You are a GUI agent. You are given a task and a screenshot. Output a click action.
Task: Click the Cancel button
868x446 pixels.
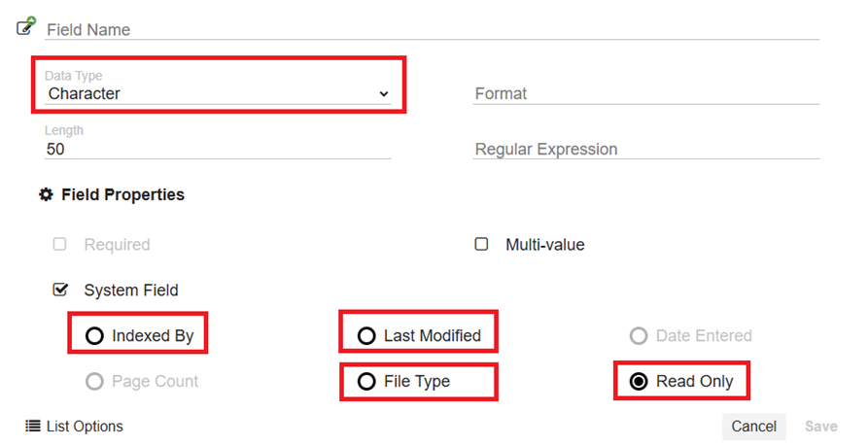pos(754,426)
